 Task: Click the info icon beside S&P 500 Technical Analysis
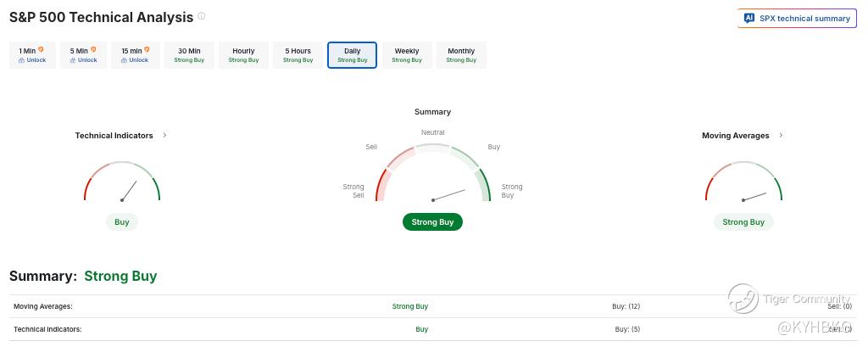coord(202,16)
